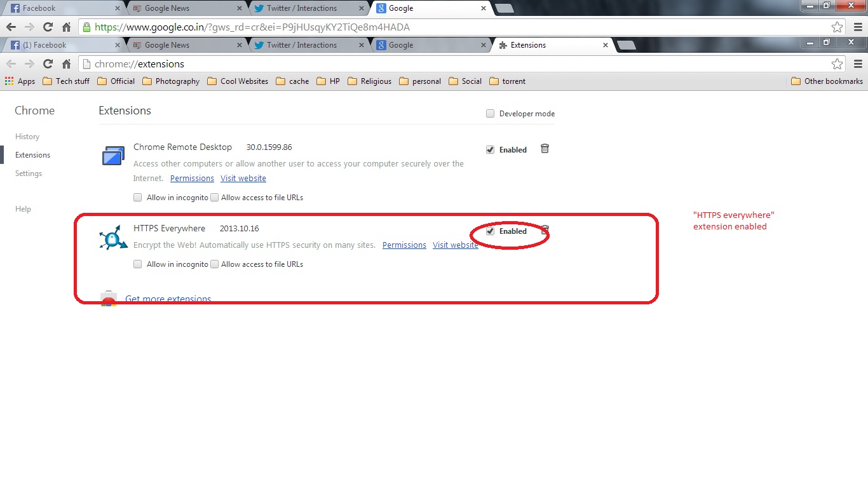868x488 pixels.
Task: Open HP bookmarks folder
Action: [x=328, y=81]
